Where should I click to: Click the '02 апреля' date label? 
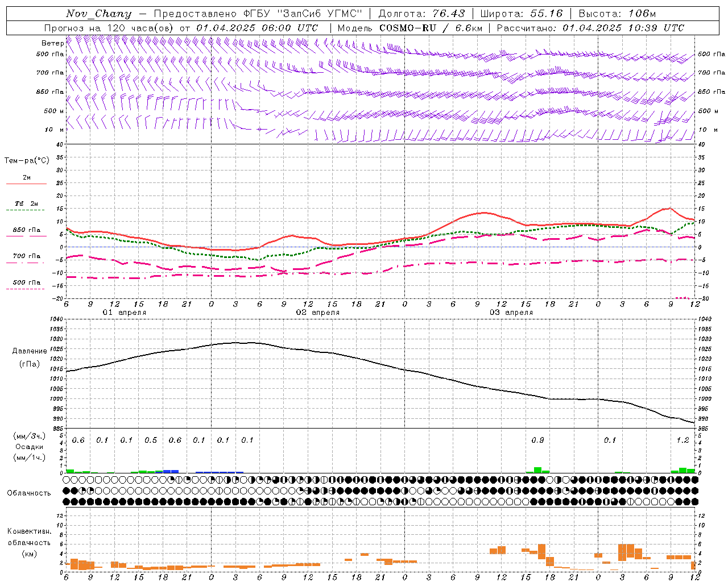317,313
